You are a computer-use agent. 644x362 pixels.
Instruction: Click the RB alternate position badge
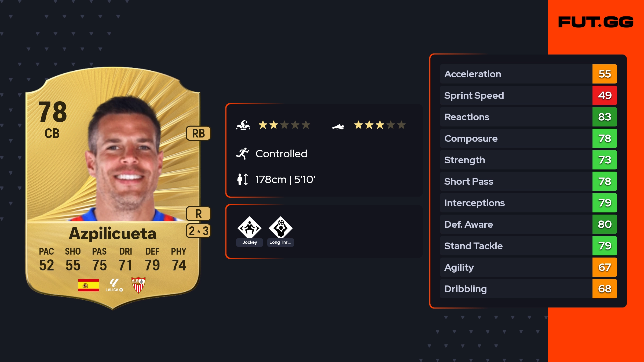(199, 133)
